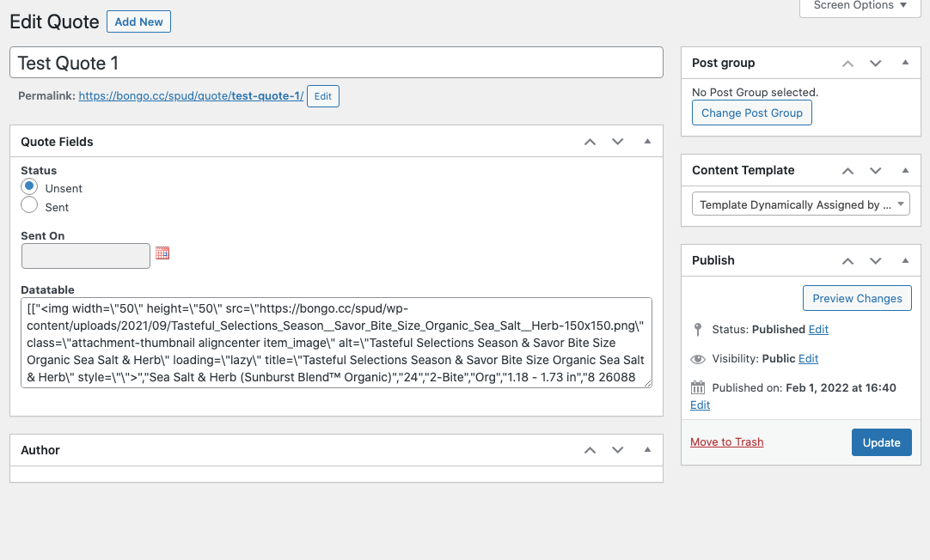
Task: Click the Edit Quote page heading
Action: pos(54,22)
